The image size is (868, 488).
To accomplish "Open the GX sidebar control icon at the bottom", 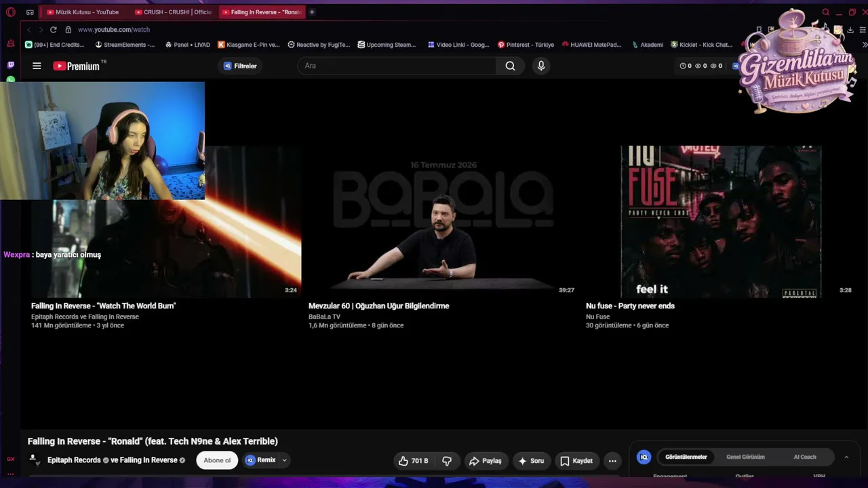I will pos(10,459).
